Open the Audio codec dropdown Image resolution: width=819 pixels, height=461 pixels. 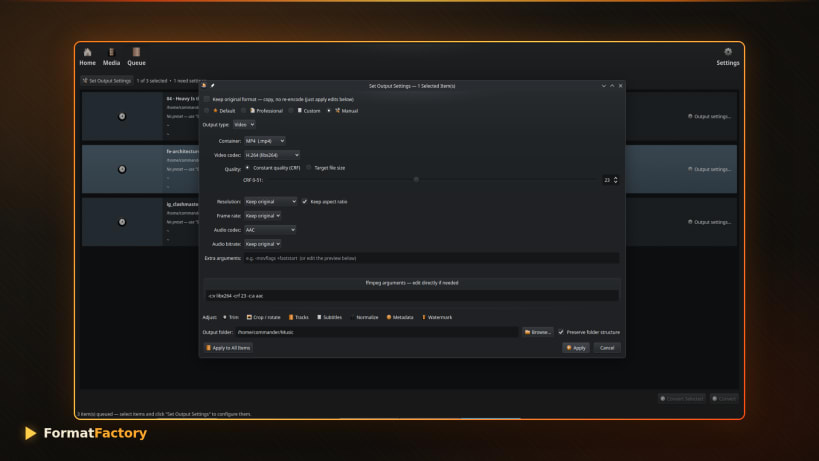pyautogui.click(x=270, y=230)
